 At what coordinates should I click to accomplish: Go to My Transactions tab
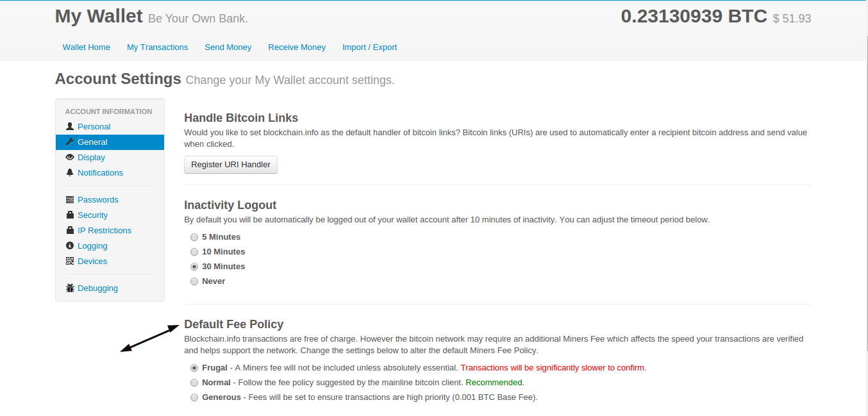click(158, 47)
